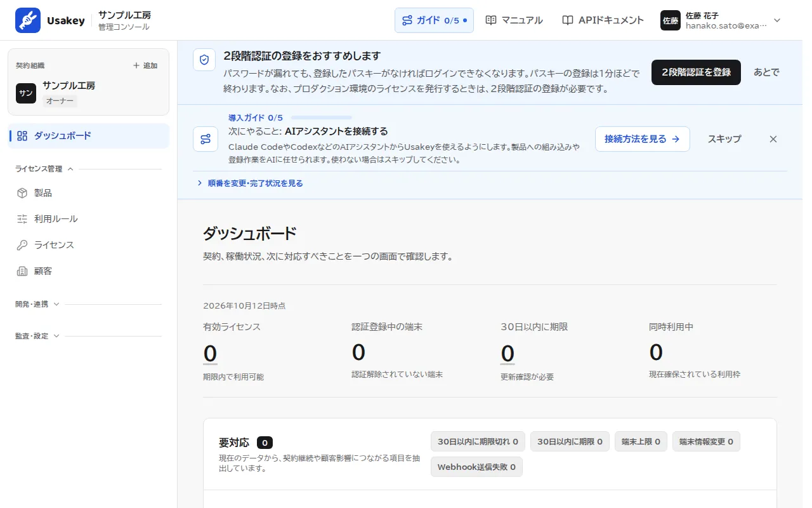Select the 端末情報変更 0 filter chip
Image resolution: width=812 pixels, height=508 pixels.
coord(706,441)
